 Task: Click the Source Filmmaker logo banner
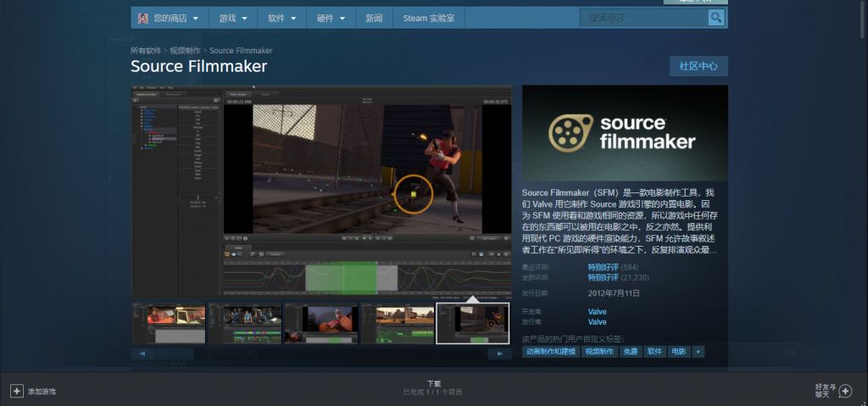[x=625, y=133]
